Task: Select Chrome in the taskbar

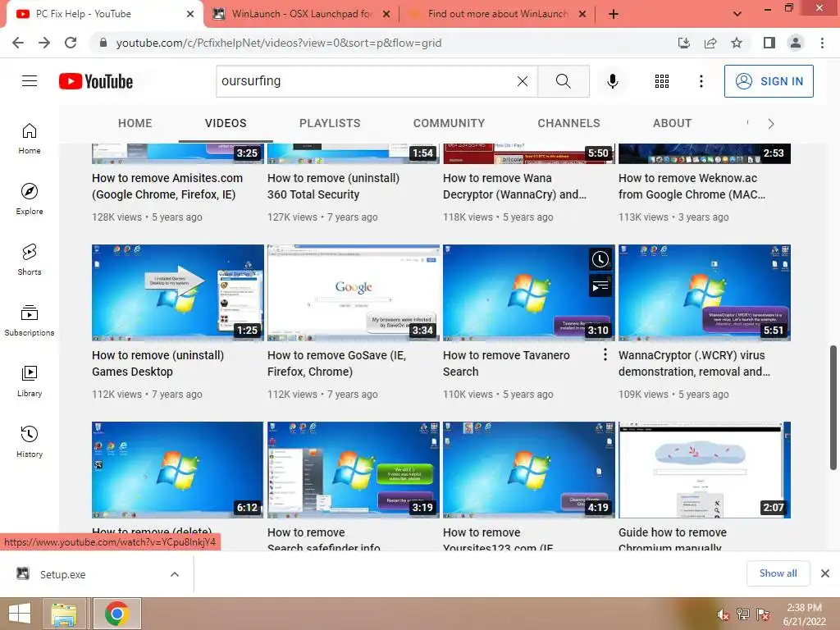Action: click(x=116, y=614)
